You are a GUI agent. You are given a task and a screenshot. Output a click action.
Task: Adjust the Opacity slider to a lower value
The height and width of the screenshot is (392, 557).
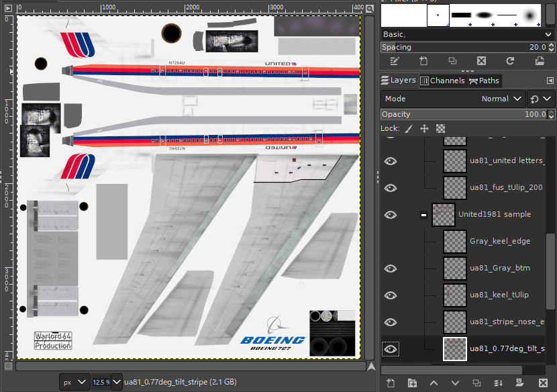click(436, 113)
